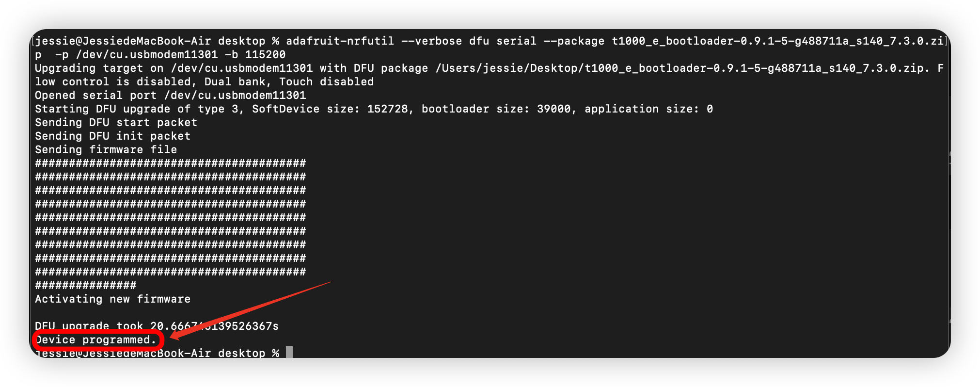Image resolution: width=980 pixels, height=387 pixels.
Task: Click the "adafruit-nrfutil" command word
Action: [x=340, y=41]
